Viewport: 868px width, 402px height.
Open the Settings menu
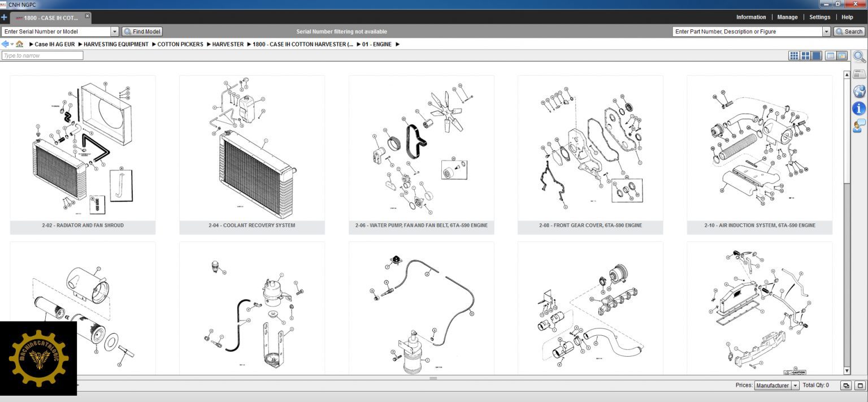pos(819,17)
